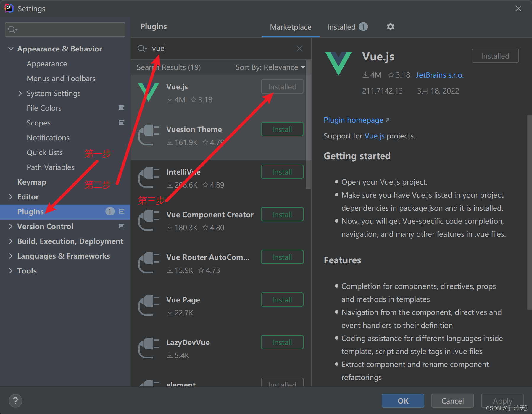Select Appearance settings page
The image size is (532, 414).
point(47,64)
